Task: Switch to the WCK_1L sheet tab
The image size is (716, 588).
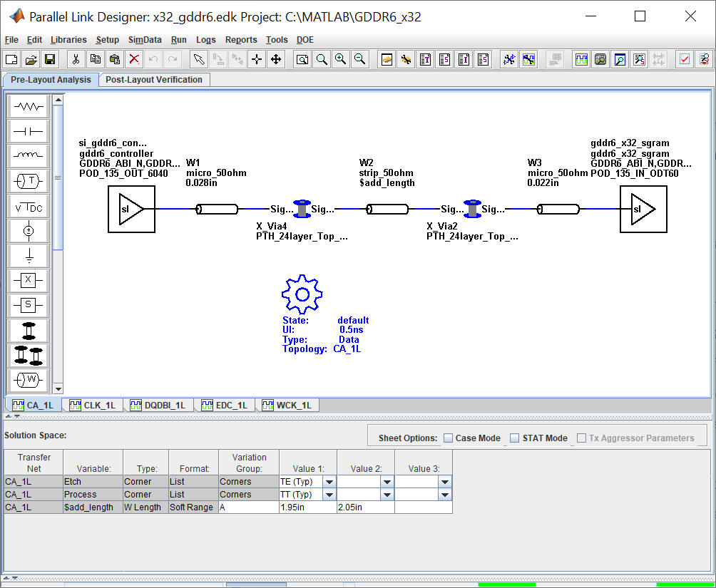Action: pyautogui.click(x=287, y=405)
